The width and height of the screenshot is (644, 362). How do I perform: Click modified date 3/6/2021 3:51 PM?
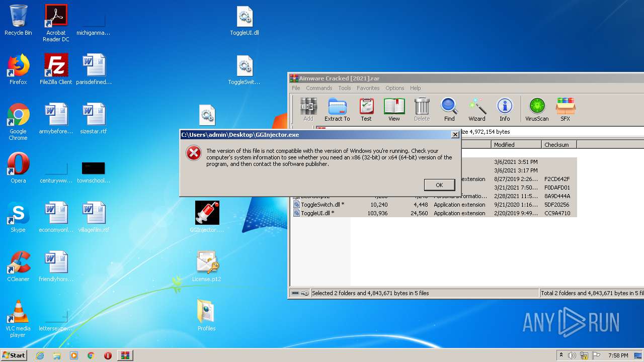[x=516, y=162]
